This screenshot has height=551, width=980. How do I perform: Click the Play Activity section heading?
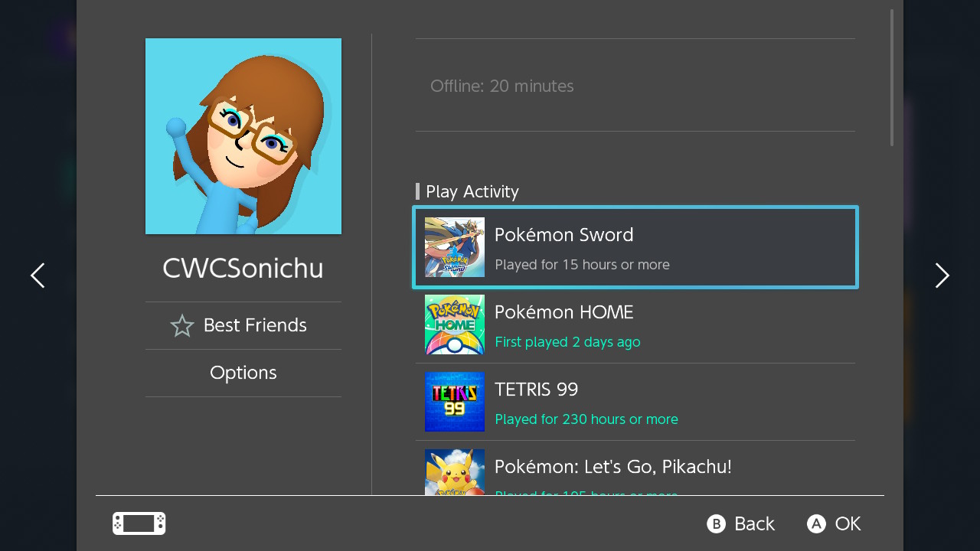pos(472,191)
